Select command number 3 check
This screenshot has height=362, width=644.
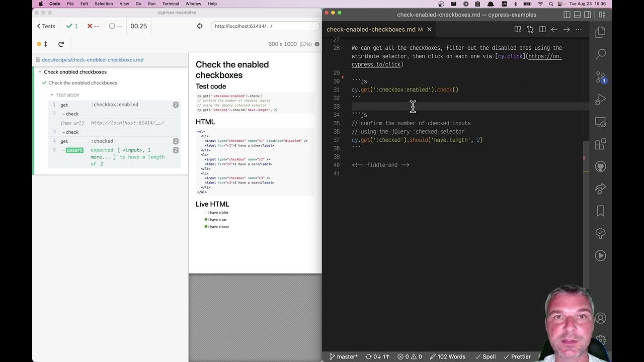114,132
